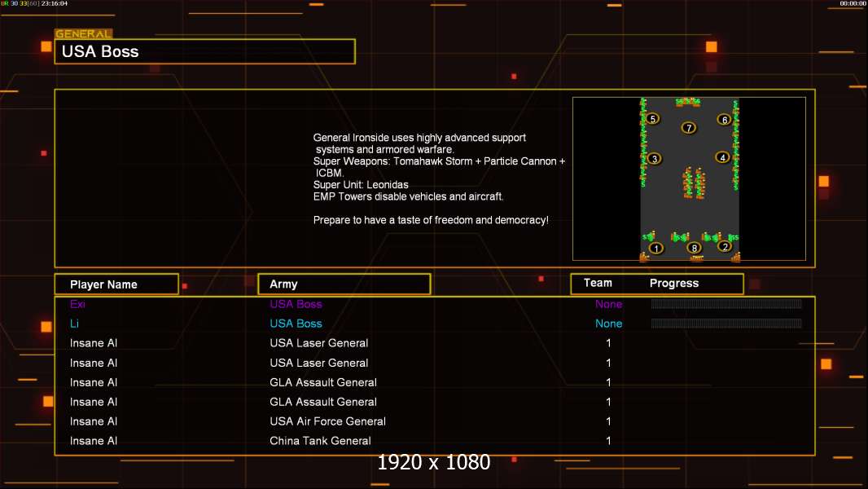This screenshot has height=489, width=868.
Task: Click the map preview thumbnail
Action: tap(689, 178)
